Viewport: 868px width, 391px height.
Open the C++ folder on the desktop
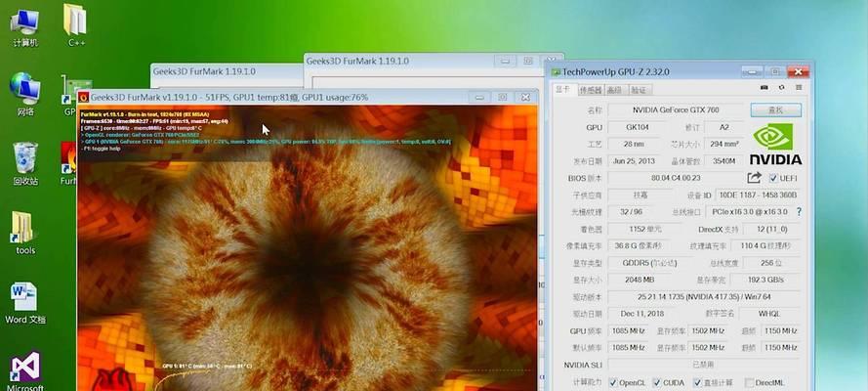pos(76,26)
